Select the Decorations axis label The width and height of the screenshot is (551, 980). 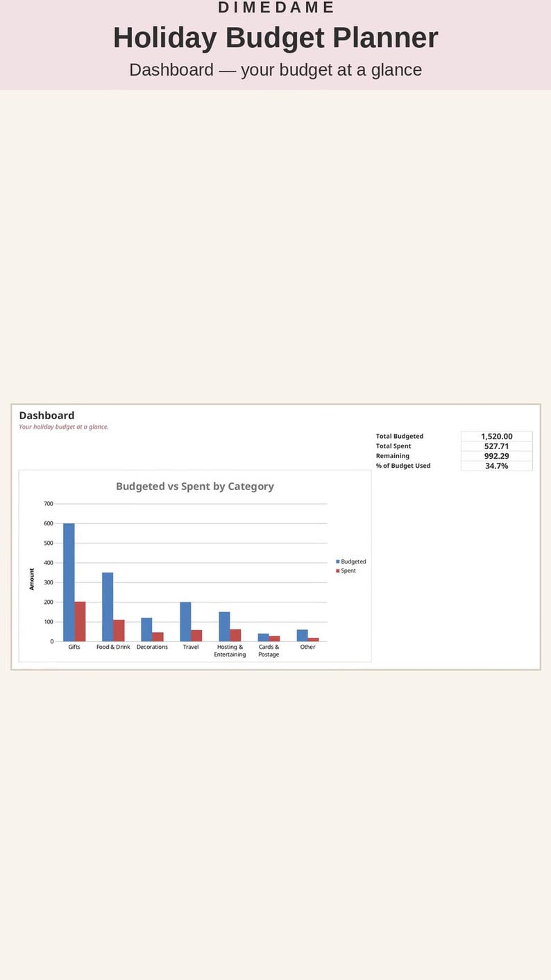coord(152,647)
